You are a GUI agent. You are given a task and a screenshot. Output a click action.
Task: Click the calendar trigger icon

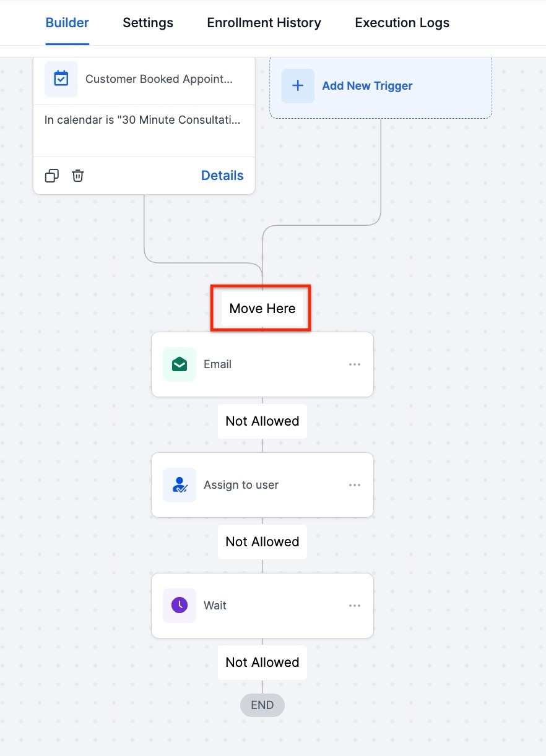(x=61, y=79)
